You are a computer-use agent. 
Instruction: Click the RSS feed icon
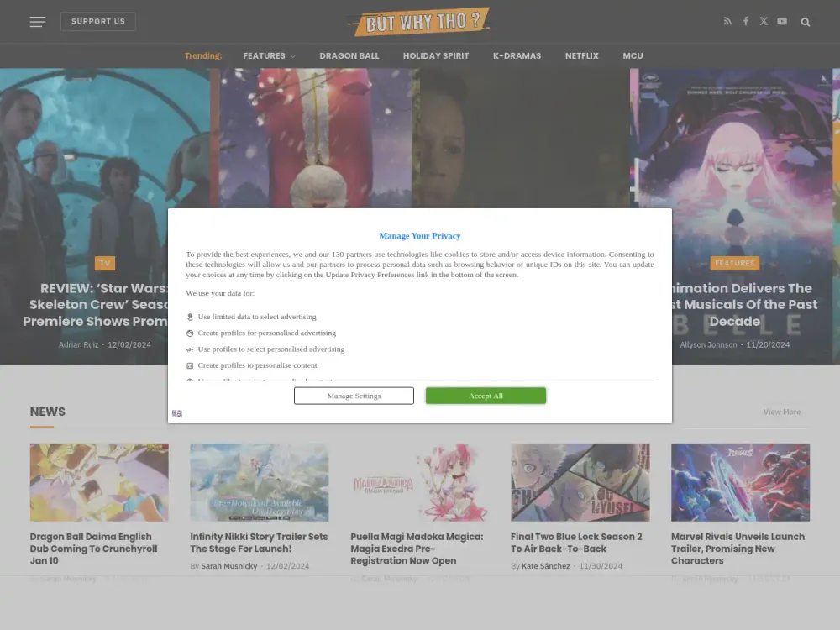coord(727,22)
